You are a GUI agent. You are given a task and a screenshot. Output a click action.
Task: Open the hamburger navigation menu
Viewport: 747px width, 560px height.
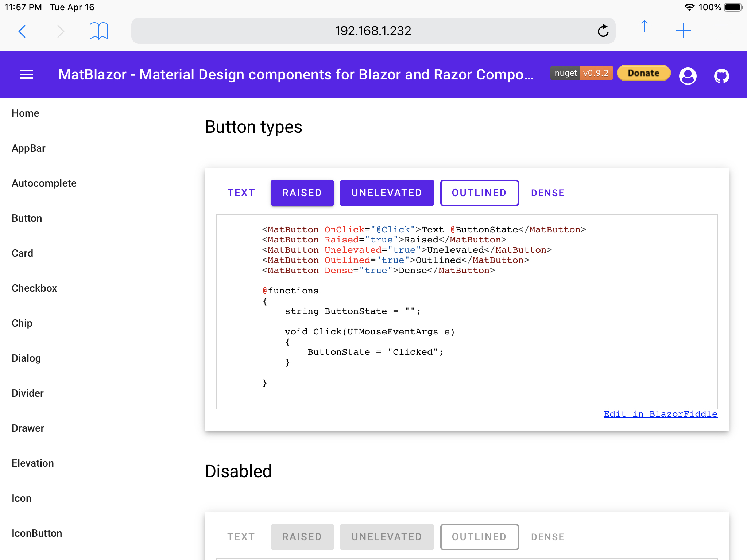26,75
